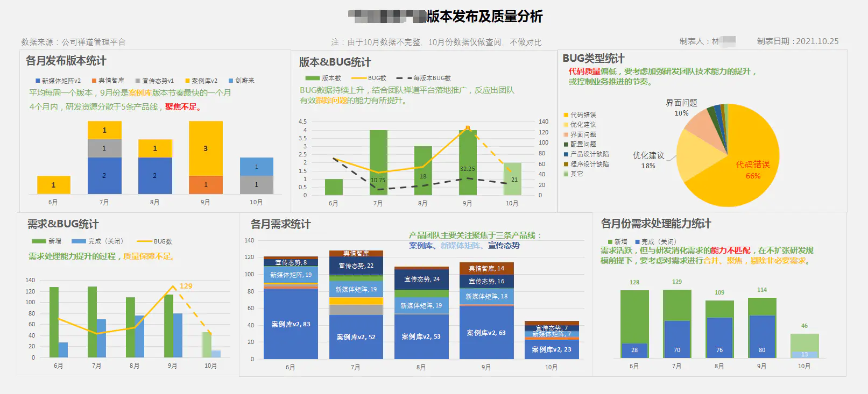Select the 宣传态势, 22 bar segment
Viewport: 868px width, 394px height.
[356, 266]
